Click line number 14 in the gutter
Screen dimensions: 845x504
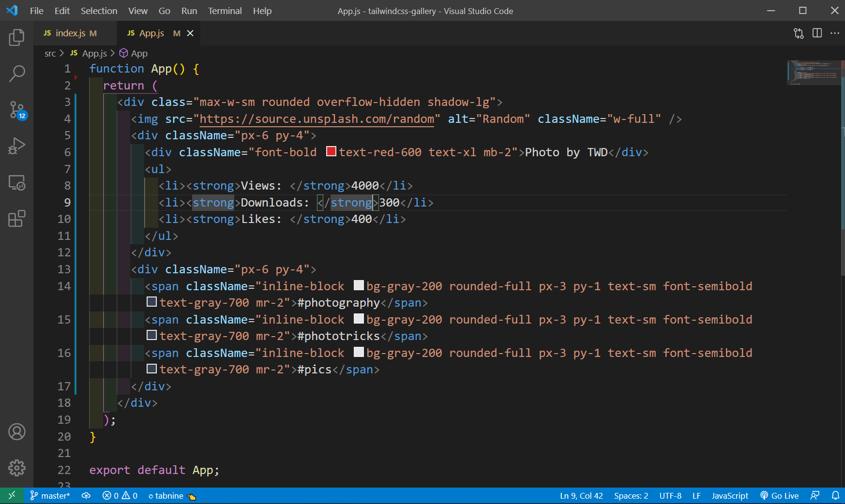[x=64, y=286]
